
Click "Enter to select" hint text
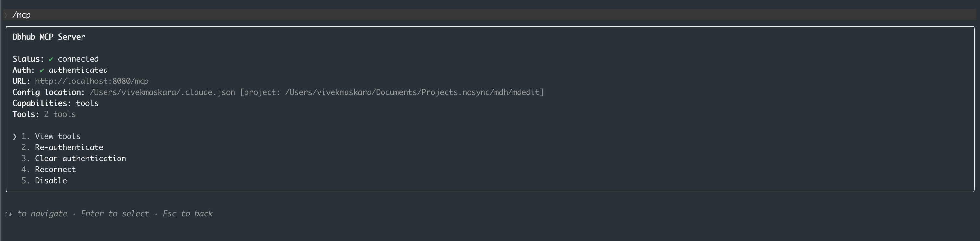point(114,214)
